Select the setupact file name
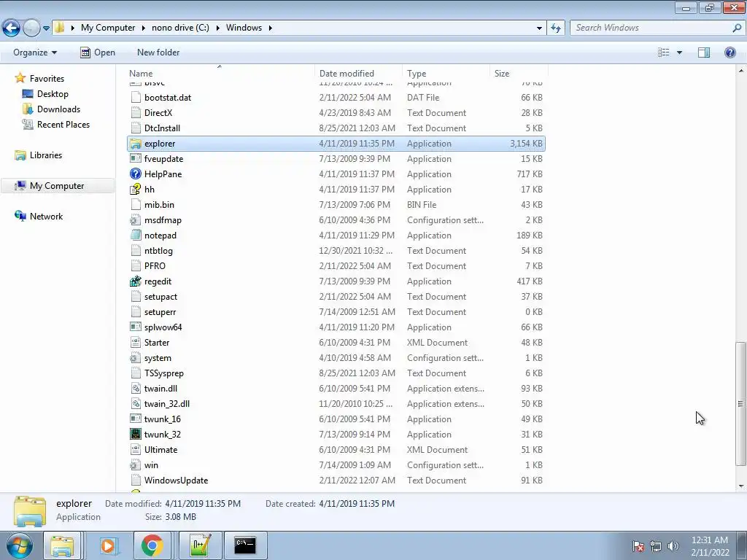This screenshot has height=560, width=747. tap(160, 297)
